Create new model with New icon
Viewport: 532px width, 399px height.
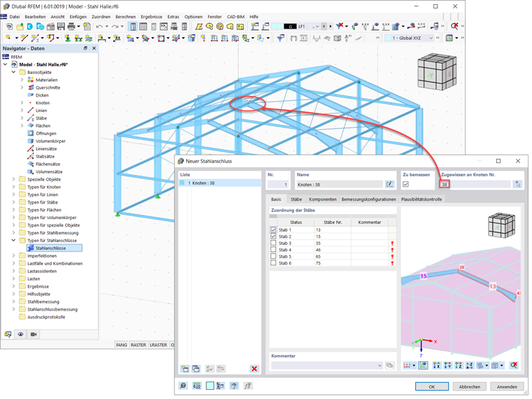tap(10, 27)
